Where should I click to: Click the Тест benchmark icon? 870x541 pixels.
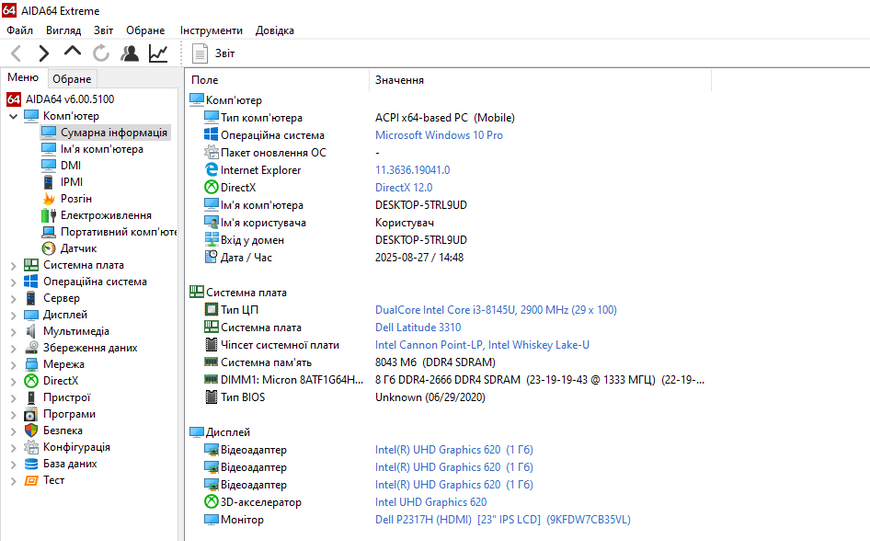(31, 481)
